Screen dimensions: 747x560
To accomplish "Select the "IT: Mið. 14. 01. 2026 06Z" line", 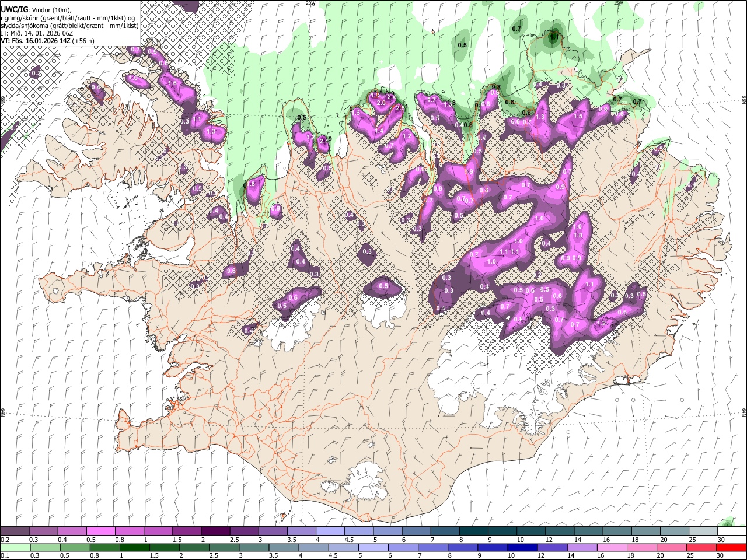I will 37,33.
